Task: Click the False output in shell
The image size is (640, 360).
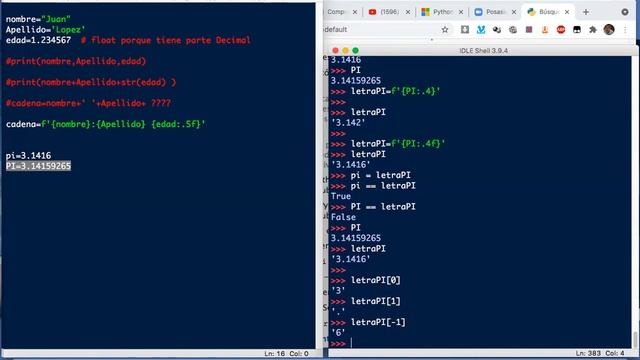Action: click(x=343, y=217)
